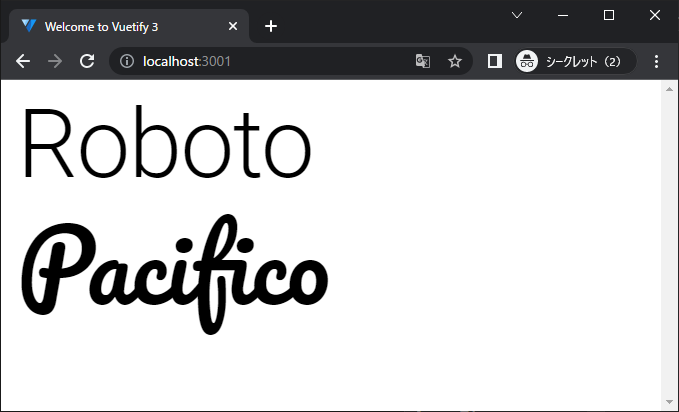This screenshot has height=412, width=679.
Task: Open the Chrome three-dot menu
Action: pyautogui.click(x=656, y=61)
